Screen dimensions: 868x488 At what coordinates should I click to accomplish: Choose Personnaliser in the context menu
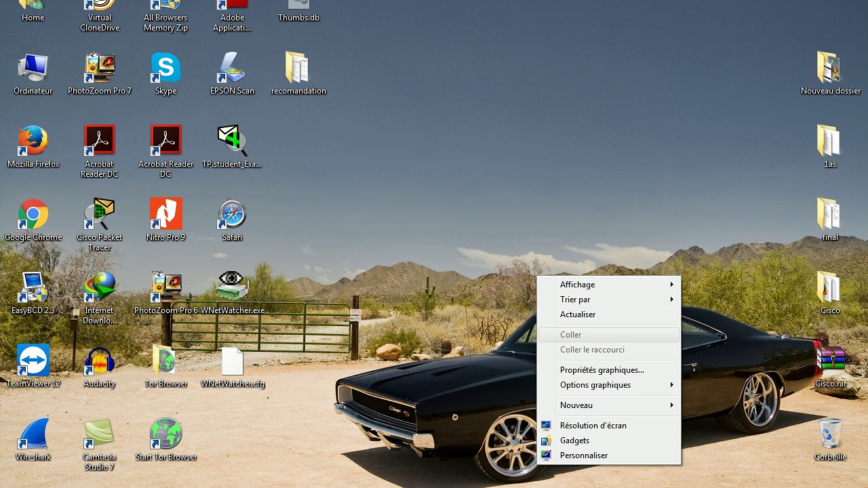[x=609, y=455]
